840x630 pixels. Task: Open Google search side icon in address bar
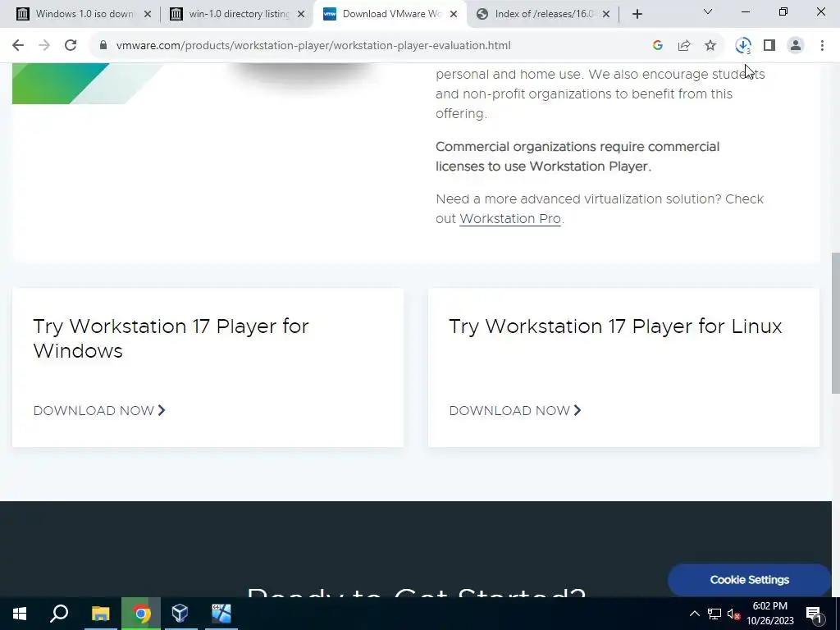[658, 46]
